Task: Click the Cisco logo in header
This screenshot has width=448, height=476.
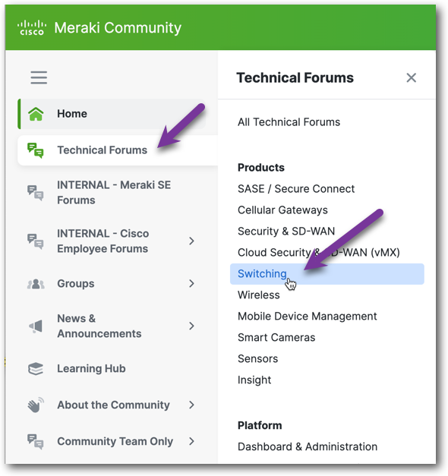Action: (x=32, y=27)
